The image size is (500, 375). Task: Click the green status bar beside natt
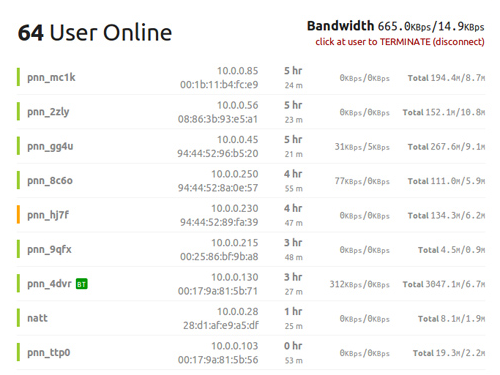[x=18, y=318]
